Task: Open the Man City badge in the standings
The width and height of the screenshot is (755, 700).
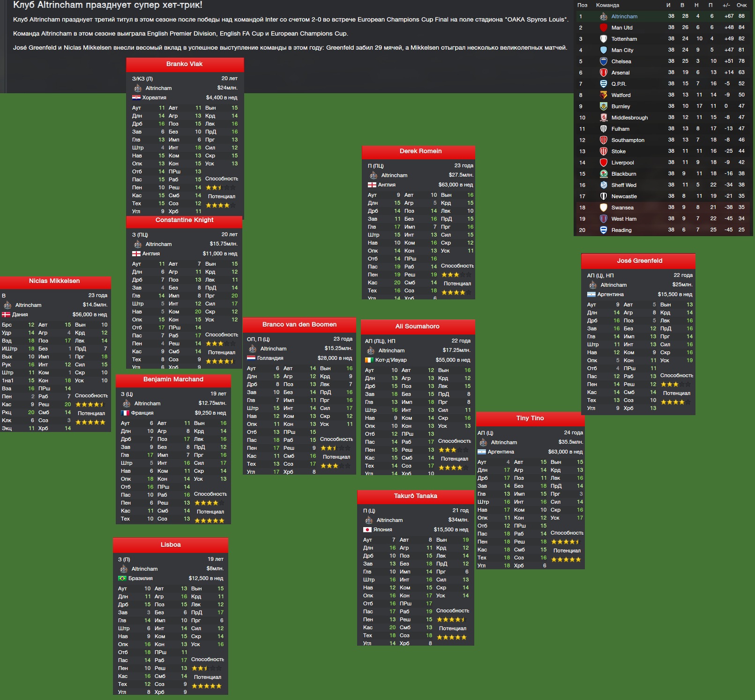Action: click(x=604, y=50)
